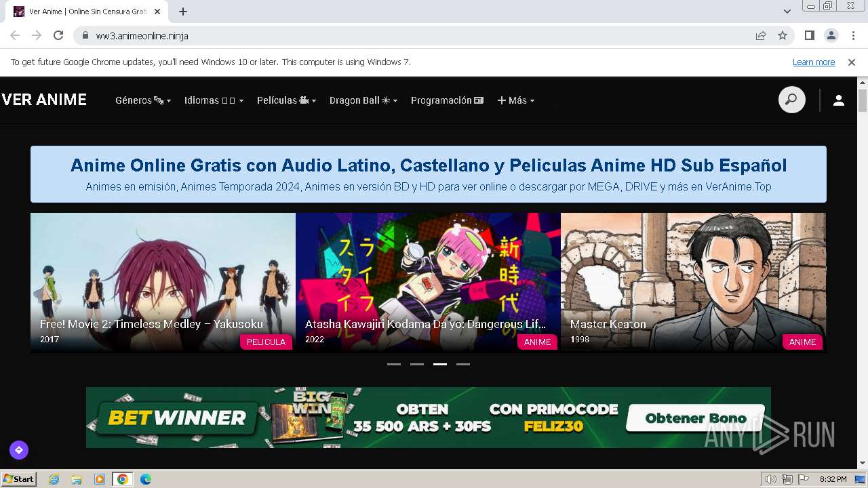
Task: Open Microsoft Edge from taskbar
Action: tap(146, 479)
